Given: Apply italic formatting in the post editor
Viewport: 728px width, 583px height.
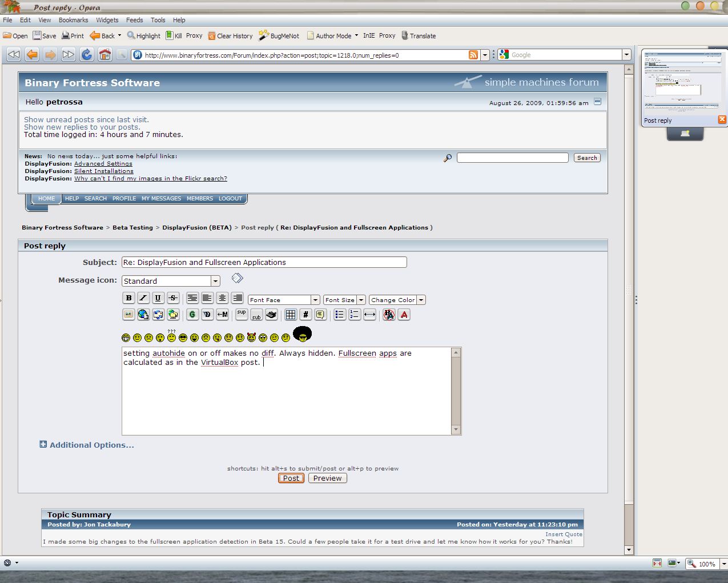Looking at the screenshot, I should point(143,297).
